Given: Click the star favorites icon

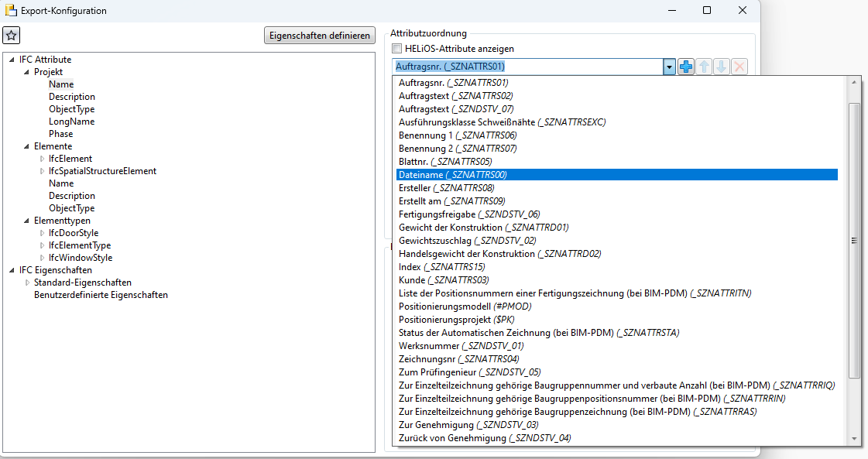Looking at the screenshot, I should click(12, 36).
